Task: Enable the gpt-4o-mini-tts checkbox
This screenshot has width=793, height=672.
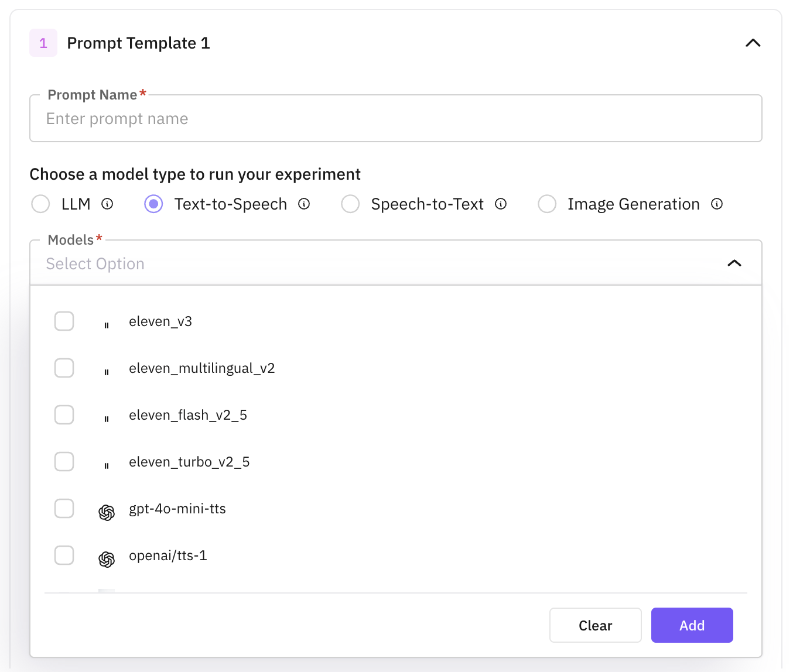Action: click(x=64, y=509)
